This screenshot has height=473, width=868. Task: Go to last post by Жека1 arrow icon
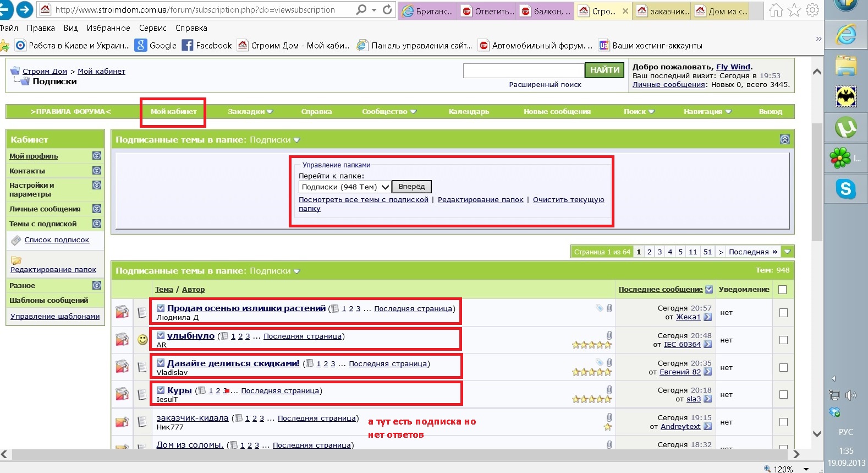[x=707, y=317]
